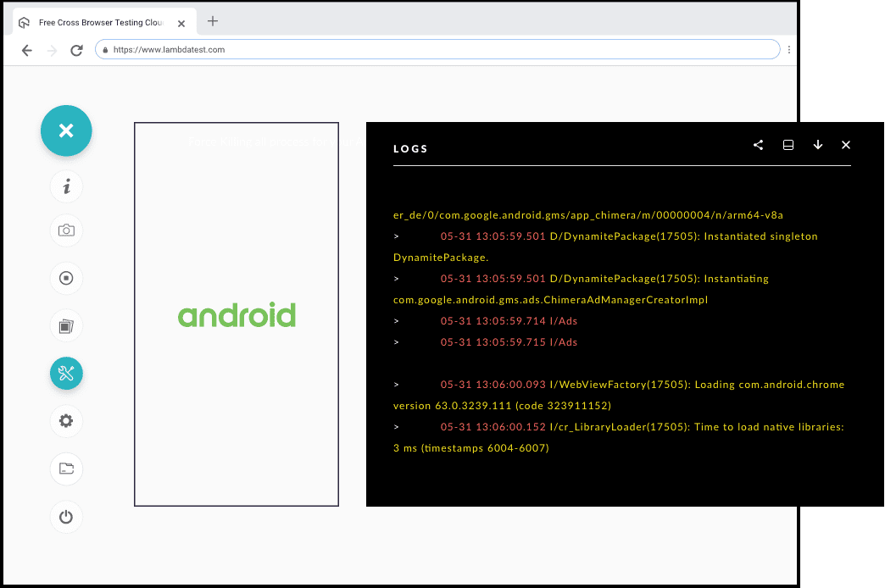Share the logs using share icon
Image resolution: width=885 pixels, height=588 pixels.
(758, 145)
